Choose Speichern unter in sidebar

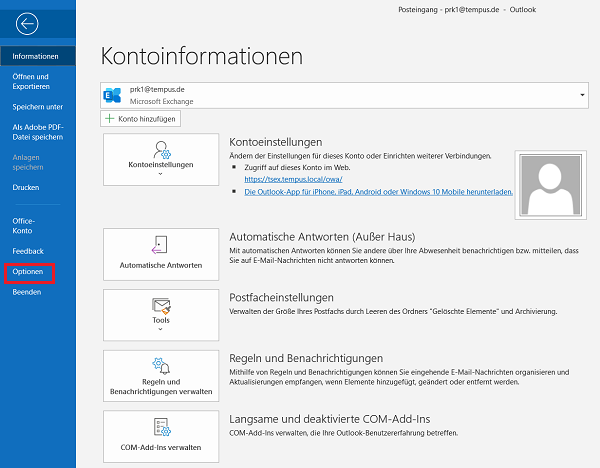[38, 107]
